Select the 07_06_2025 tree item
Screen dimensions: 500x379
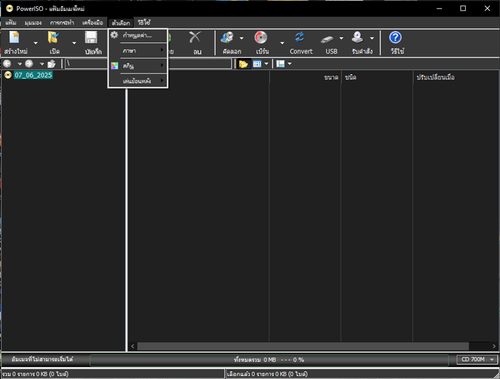coord(33,75)
